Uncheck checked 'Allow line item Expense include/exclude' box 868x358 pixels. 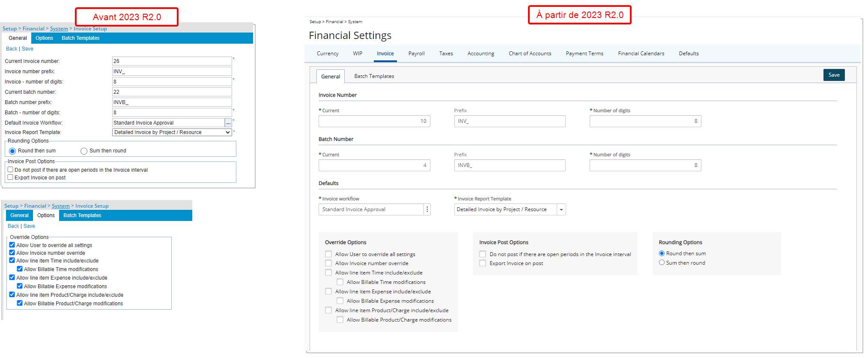click(x=12, y=277)
